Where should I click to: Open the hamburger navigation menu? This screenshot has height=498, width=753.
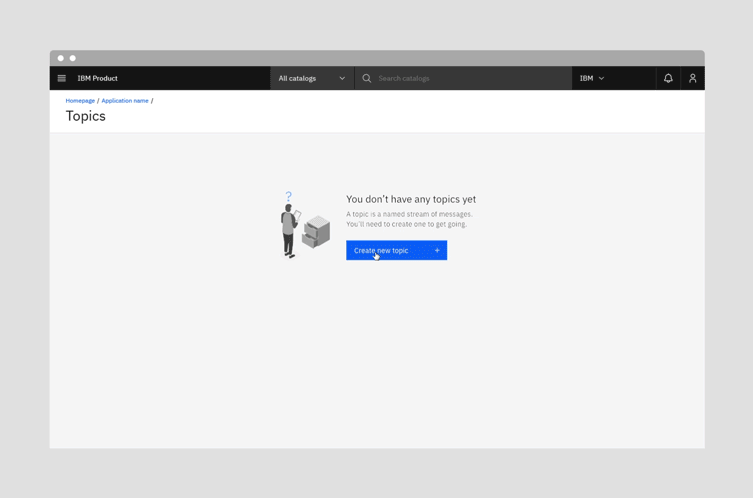tap(62, 78)
